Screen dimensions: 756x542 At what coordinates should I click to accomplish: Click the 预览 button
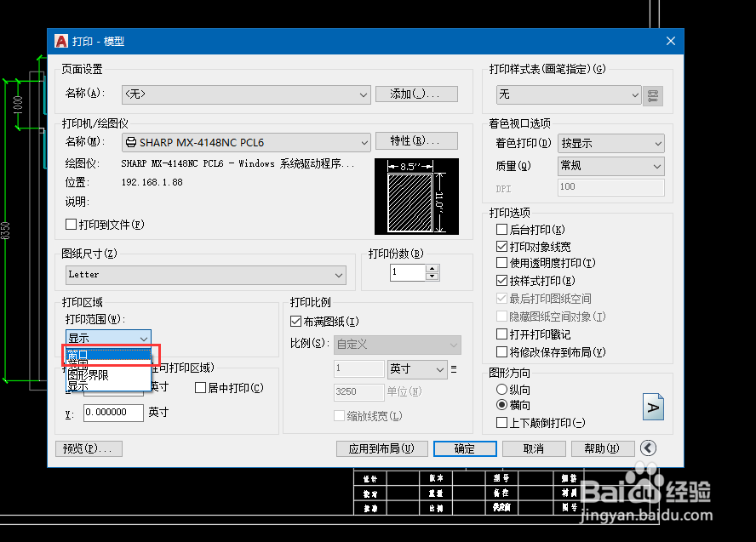coord(89,448)
